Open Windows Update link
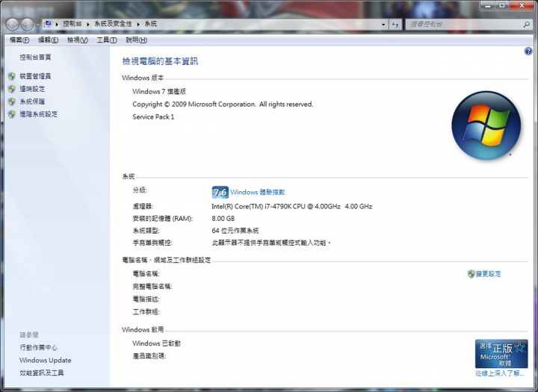The height and width of the screenshot is (392, 538). [46, 360]
